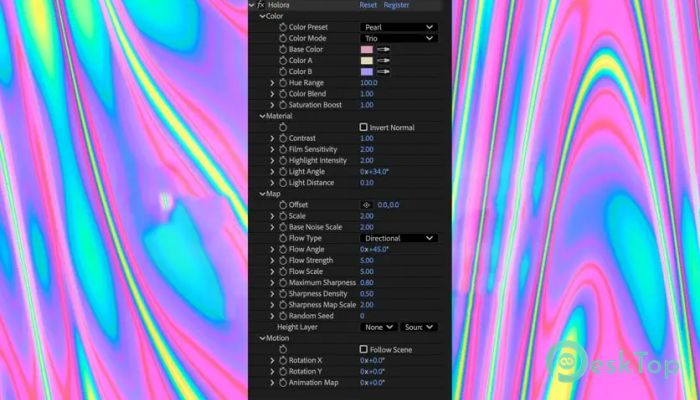This screenshot has height=400, width=700.
Task: Click the Register link for Holora
Action: click(396, 5)
